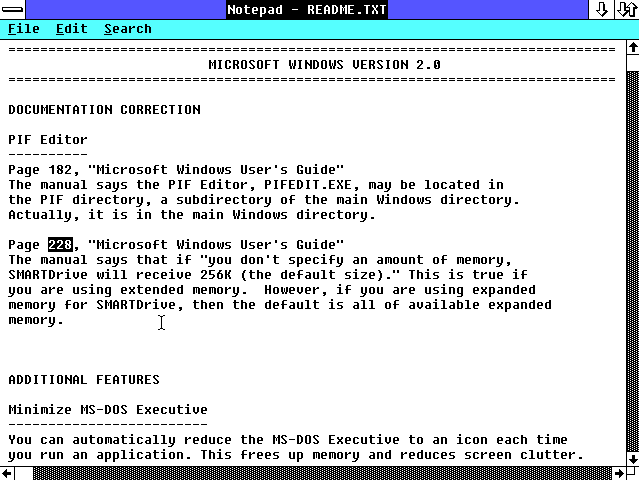Click the minimize down-arrow icon

pyautogui.click(x=601, y=9)
